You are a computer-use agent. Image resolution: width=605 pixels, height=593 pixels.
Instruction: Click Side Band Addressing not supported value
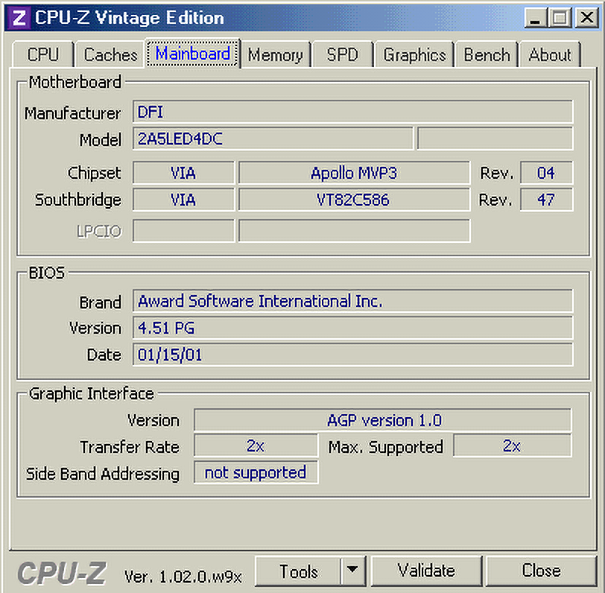(256, 473)
